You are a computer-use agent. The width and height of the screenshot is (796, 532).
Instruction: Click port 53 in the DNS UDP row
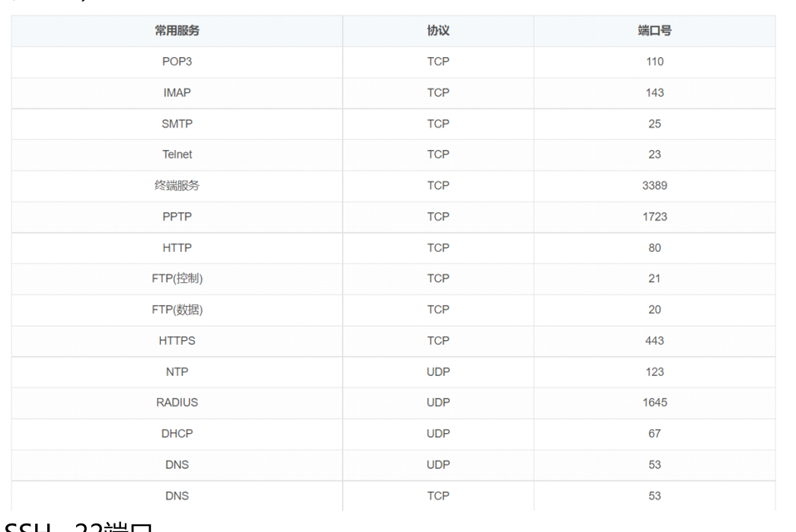click(x=654, y=465)
